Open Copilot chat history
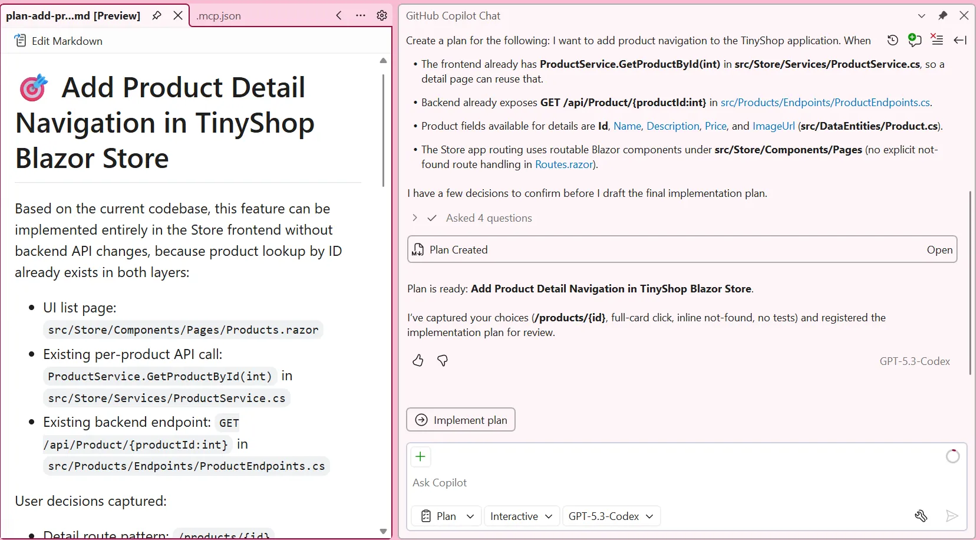The width and height of the screenshot is (980, 540). point(893,40)
